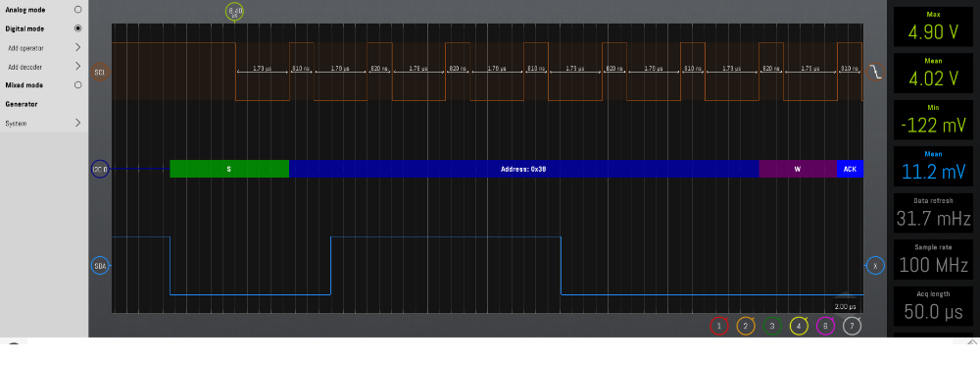
Task: Click the Min -122 mV measurement box
Action: pos(933,121)
